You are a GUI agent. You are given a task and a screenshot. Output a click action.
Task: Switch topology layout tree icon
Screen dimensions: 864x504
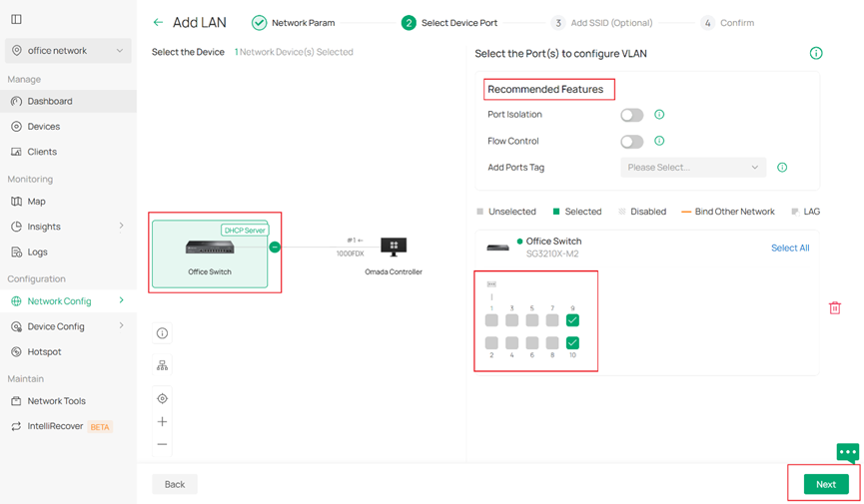(x=162, y=365)
